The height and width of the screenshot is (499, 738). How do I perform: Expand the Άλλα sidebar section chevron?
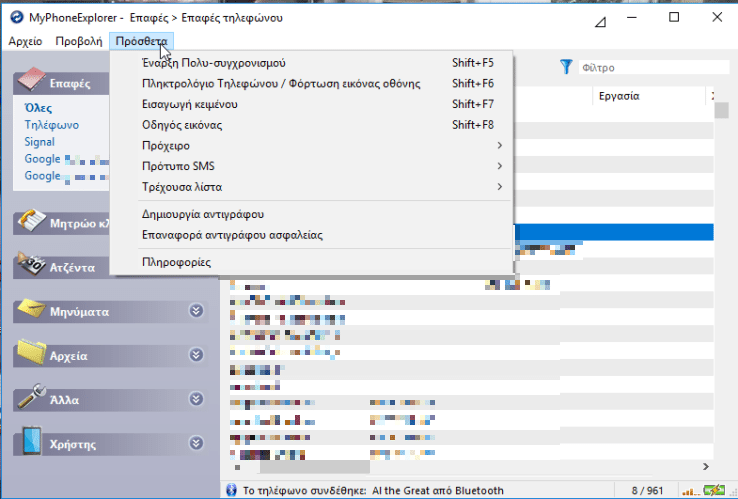click(196, 399)
